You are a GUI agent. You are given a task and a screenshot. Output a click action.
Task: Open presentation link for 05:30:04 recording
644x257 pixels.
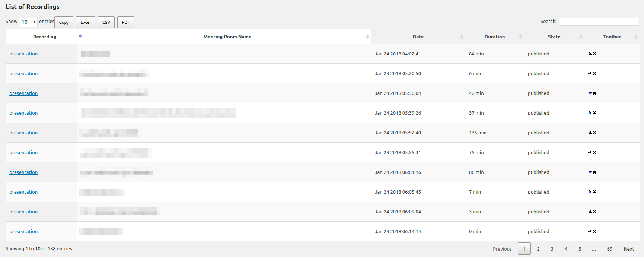[23, 93]
